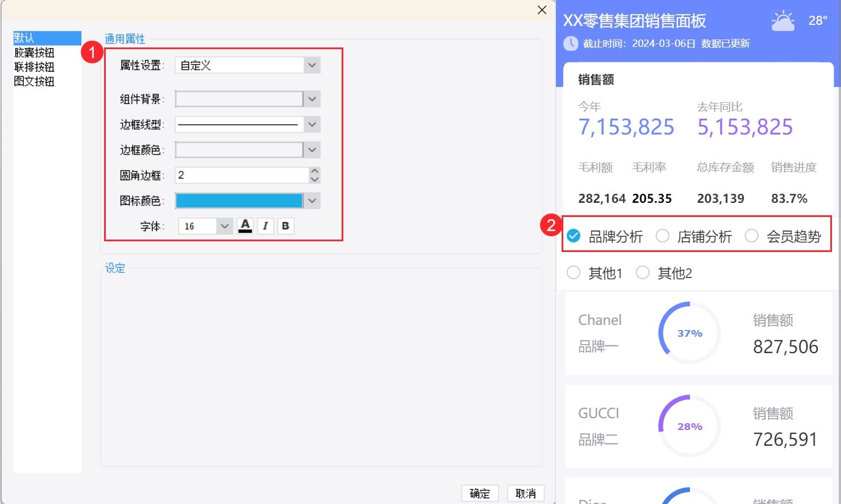This screenshot has width=841, height=504.
Task: Open the font size 16 dropdown
Action: [225, 226]
